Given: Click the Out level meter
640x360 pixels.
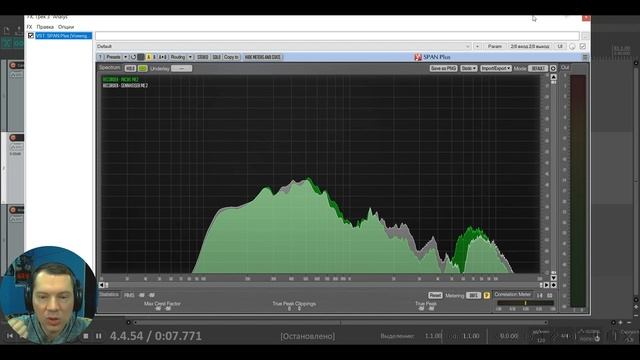Looking at the screenshot, I should [578, 190].
